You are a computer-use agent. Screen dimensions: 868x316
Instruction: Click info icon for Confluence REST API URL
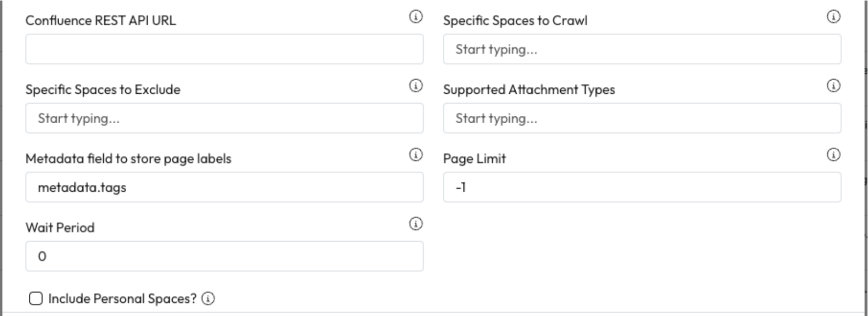pyautogui.click(x=416, y=17)
